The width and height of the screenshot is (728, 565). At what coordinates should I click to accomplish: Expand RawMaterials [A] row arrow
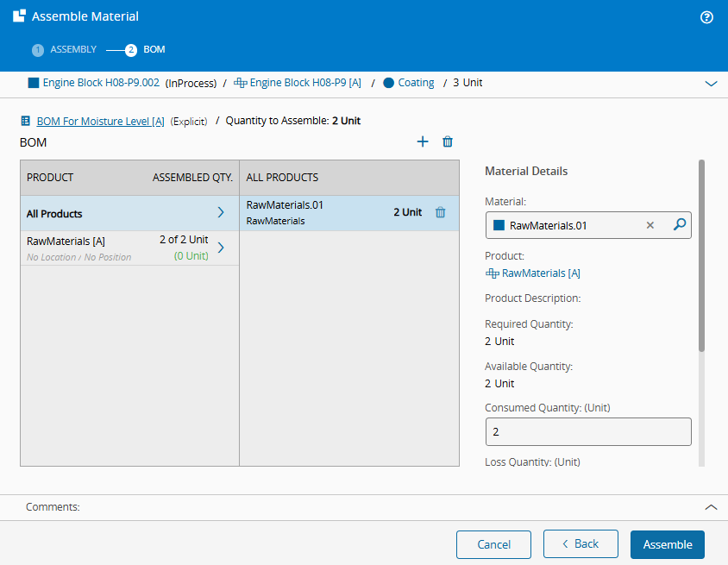(221, 248)
